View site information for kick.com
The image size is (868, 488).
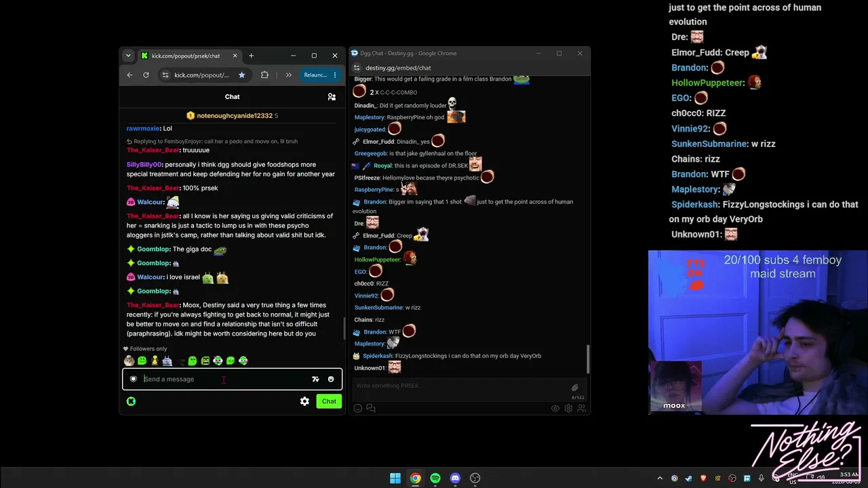tap(165, 75)
